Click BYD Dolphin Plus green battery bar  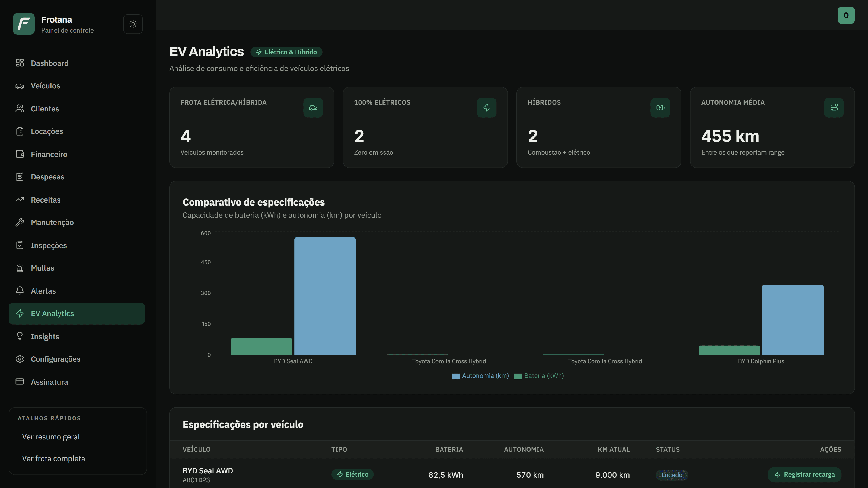click(729, 350)
